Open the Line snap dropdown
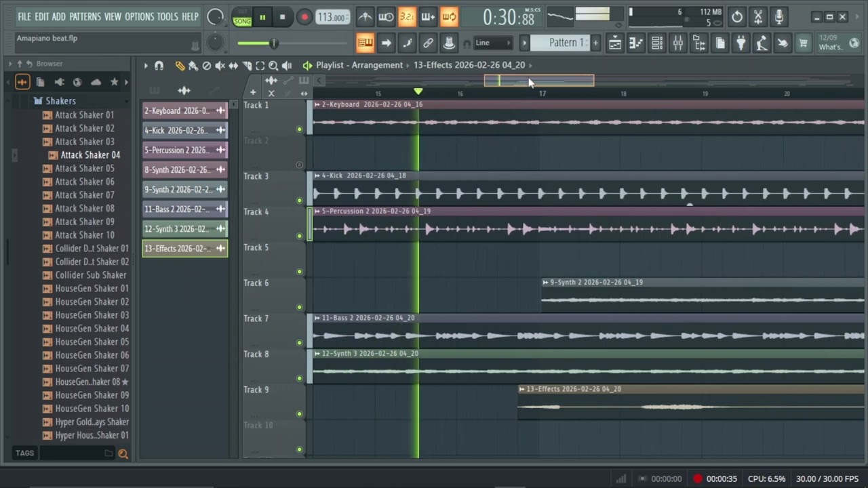 click(x=492, y=43)
